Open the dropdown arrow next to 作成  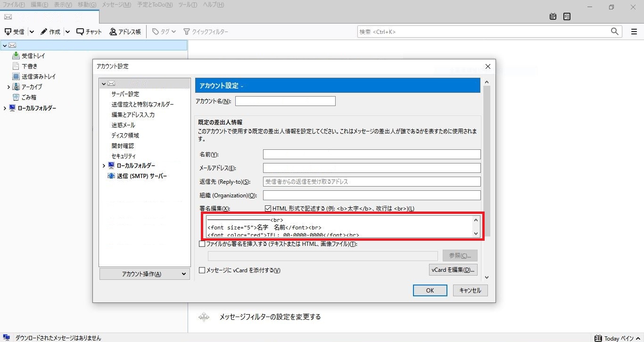click(x=67, y=32)
